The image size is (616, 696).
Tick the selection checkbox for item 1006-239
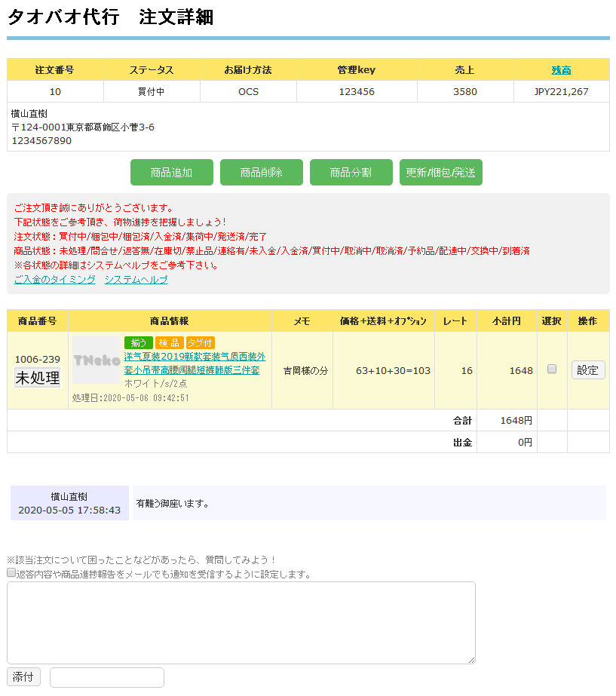click(x=552, y=369)
